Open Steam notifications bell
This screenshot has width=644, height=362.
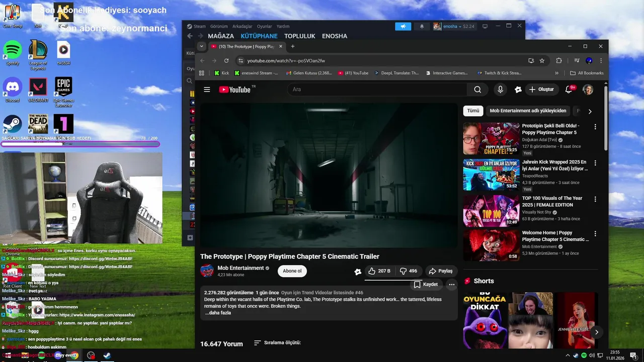[422, 26]
